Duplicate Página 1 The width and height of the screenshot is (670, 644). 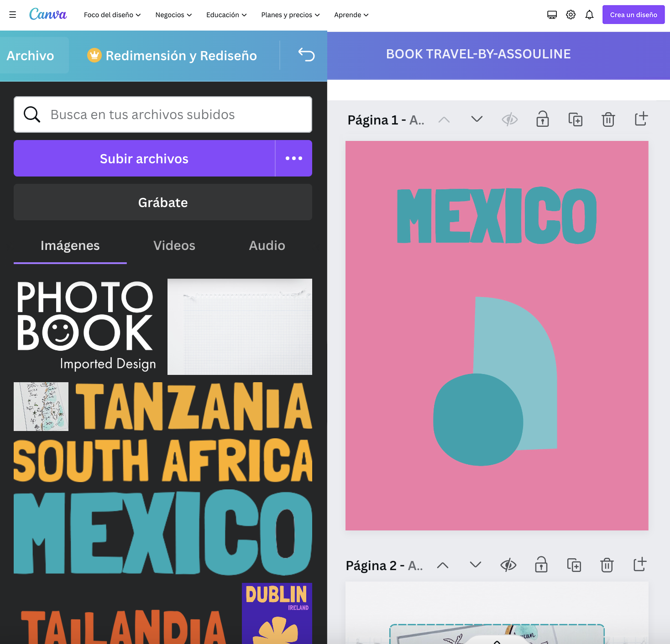[x=575, y=119]
